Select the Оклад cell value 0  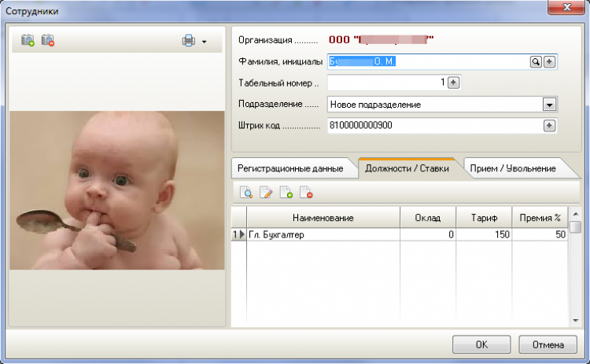pos(428,234)
